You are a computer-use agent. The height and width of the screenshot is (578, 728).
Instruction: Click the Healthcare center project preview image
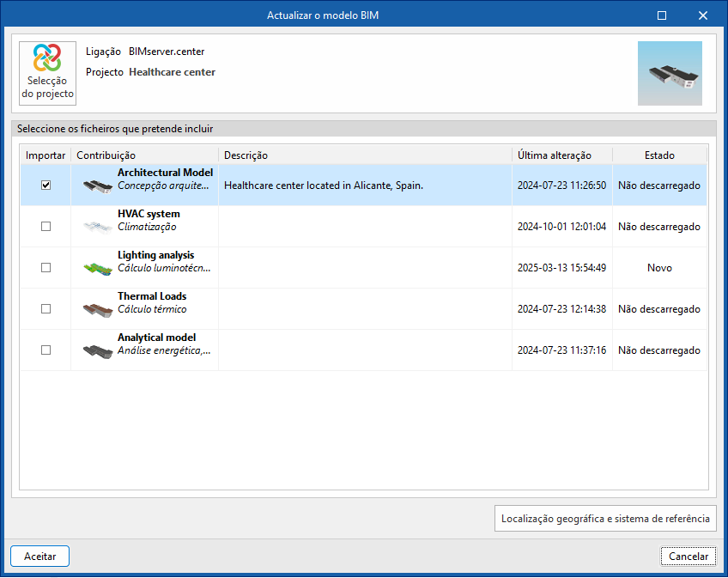(670, 73)
